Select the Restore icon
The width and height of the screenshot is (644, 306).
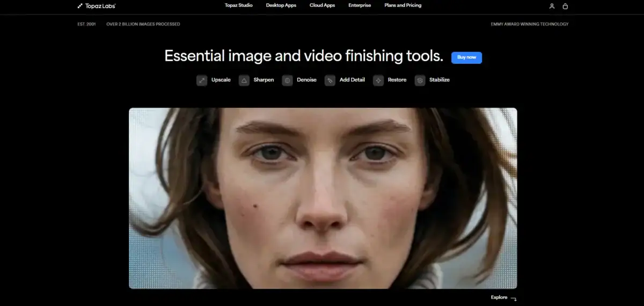click(378, 81)
